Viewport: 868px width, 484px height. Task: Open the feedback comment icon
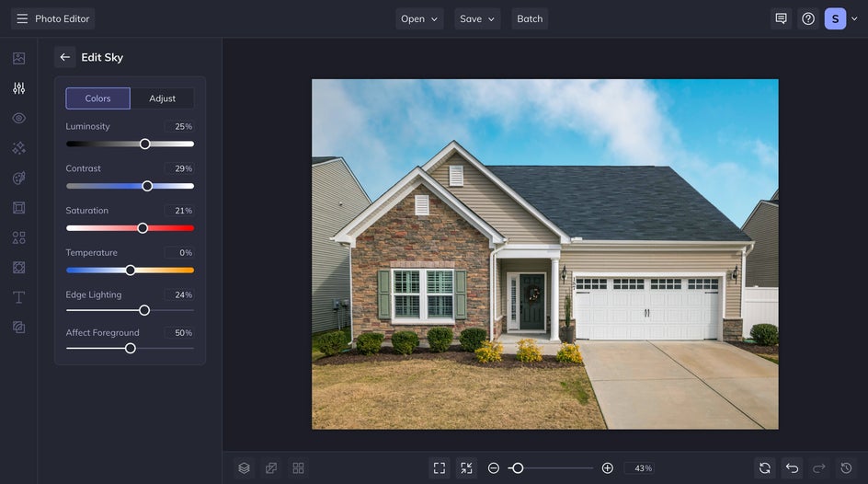pyautogui.click(x=781, y=18)
